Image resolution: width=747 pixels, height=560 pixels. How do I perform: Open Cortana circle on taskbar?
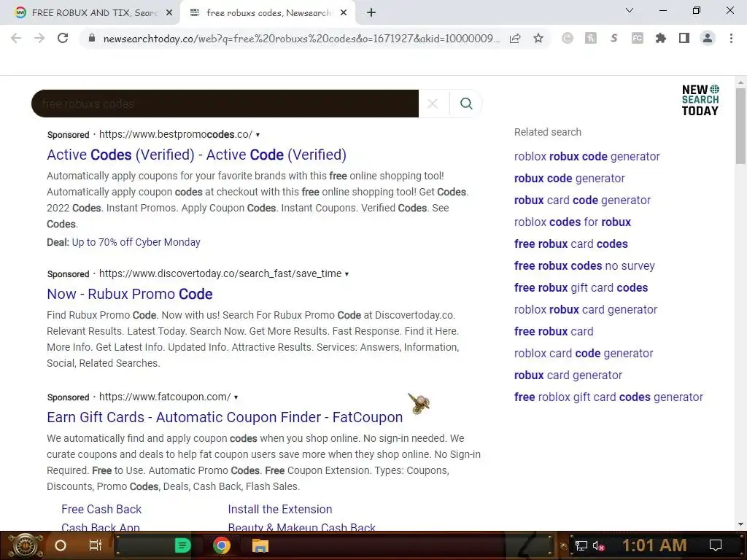[x=61, y=545]
